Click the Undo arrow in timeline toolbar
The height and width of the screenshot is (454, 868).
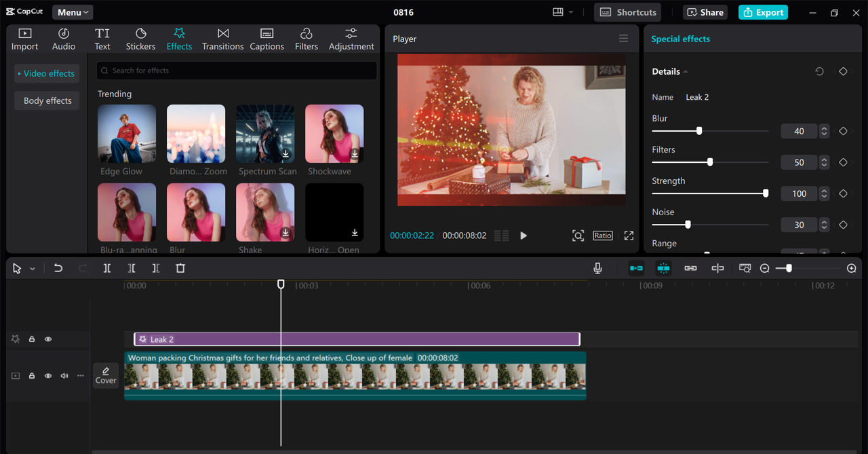(x=58, y=268)
